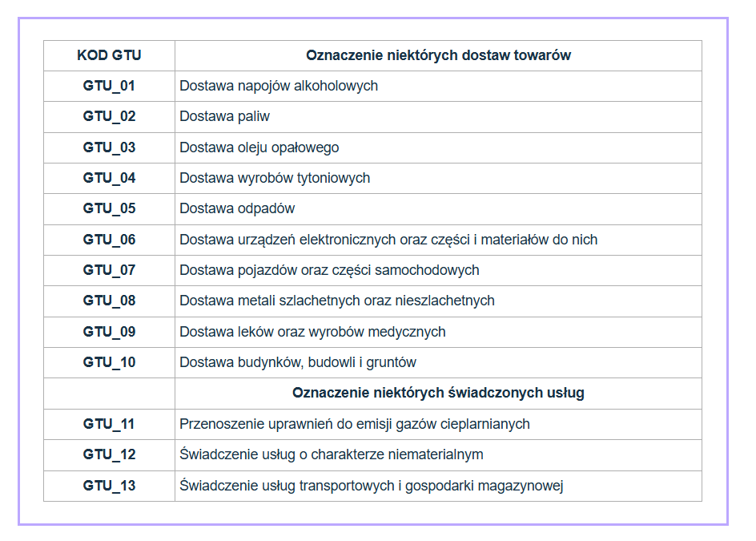Image resolution: width=756 pixels, height=541 pixels.
Task: Click 'Dostawa paliw' description
Action: tap(225, 116)
